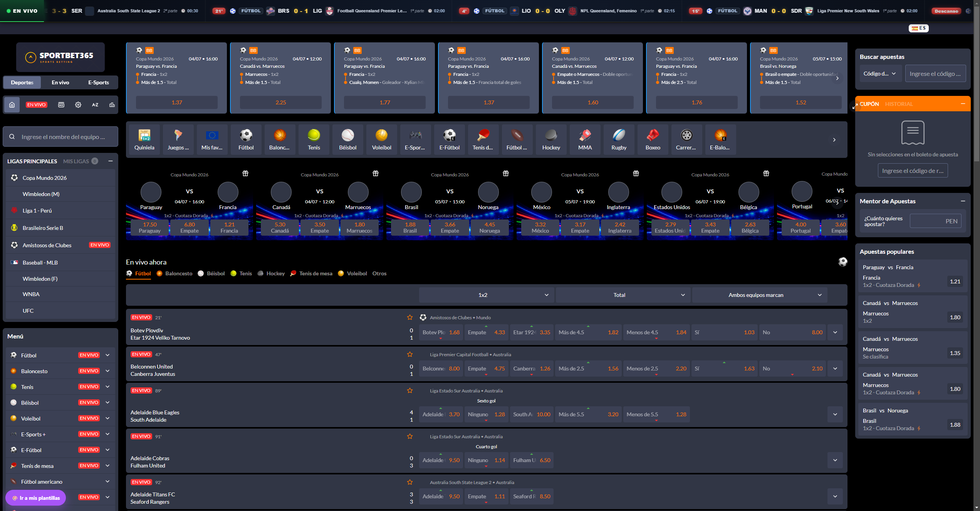Viewport: 980px width, 511px height.
Task: Click the team name search field
Action: [x=60, y=137]
